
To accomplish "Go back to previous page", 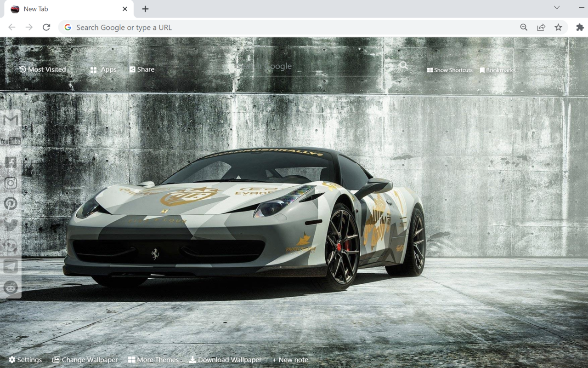I will coord(12,27).
